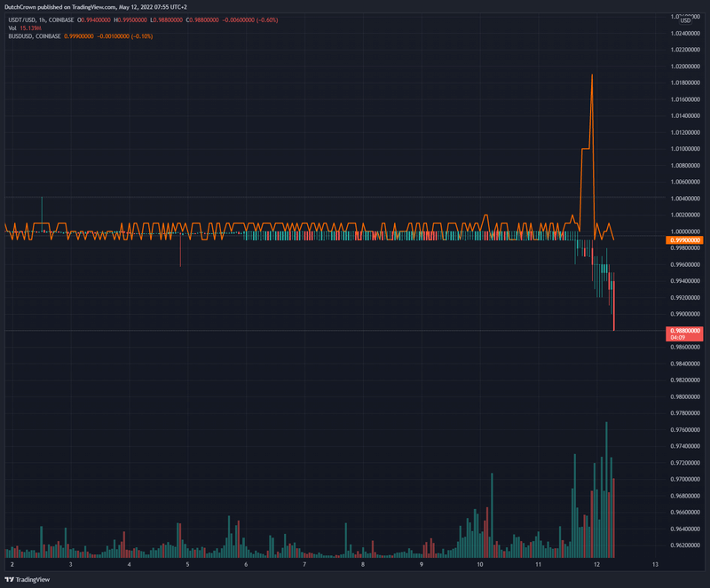This screenshot has width=710, height=588.
Task: Click the 0.99600000 price axis label
Action: 685,265
